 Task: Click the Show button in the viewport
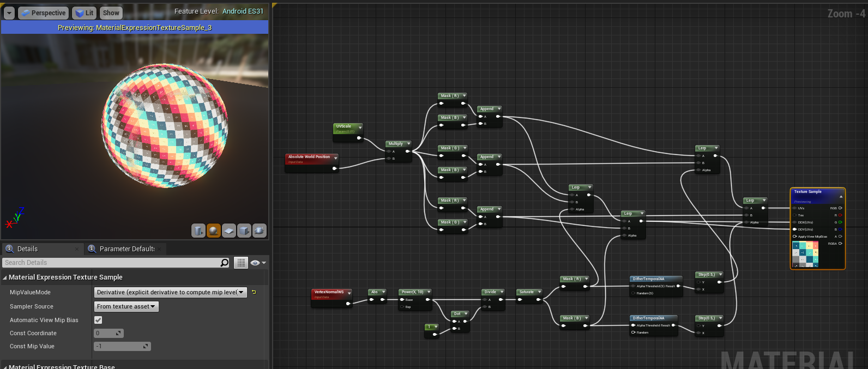click(111, 13)
